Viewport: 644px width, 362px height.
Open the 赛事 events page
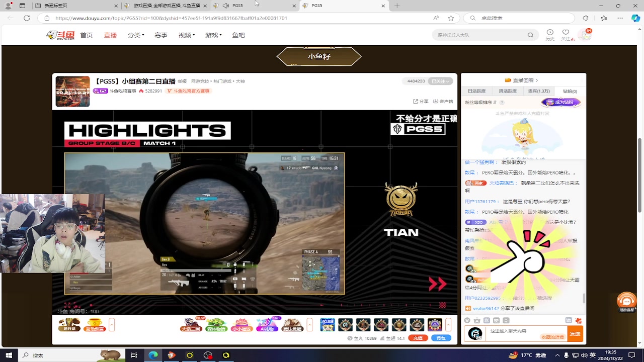click(161, 35)
